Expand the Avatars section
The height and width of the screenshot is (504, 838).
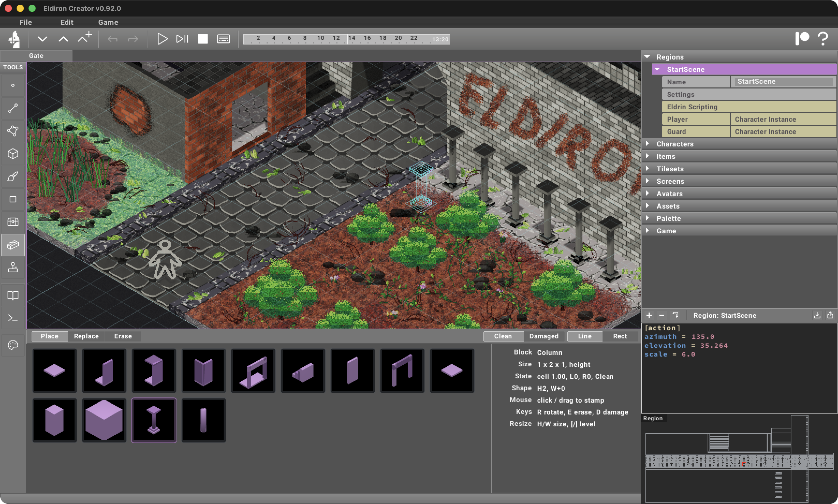tap(647, 193)
